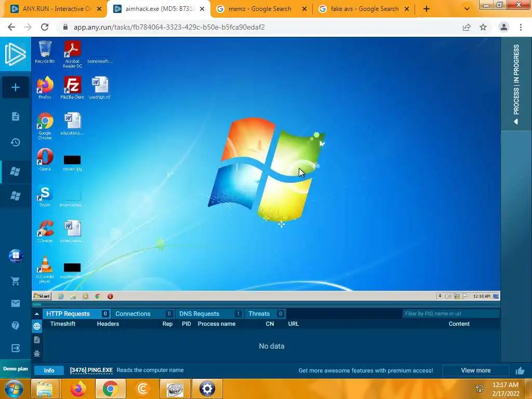532x399 pixels.
Task: Switch to the ANY.RUN - Interactive browser tab
Action: click(x=54, y=9)
